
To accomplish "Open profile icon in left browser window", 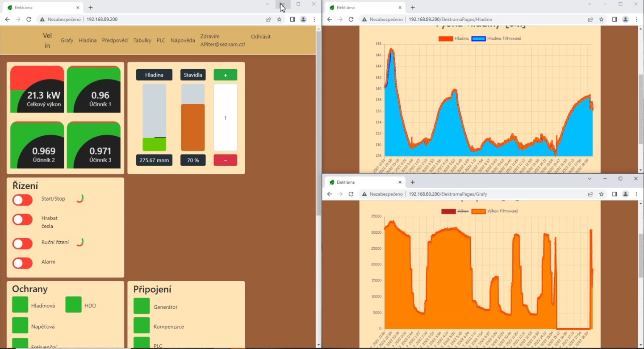I will [x=303, y=20].
